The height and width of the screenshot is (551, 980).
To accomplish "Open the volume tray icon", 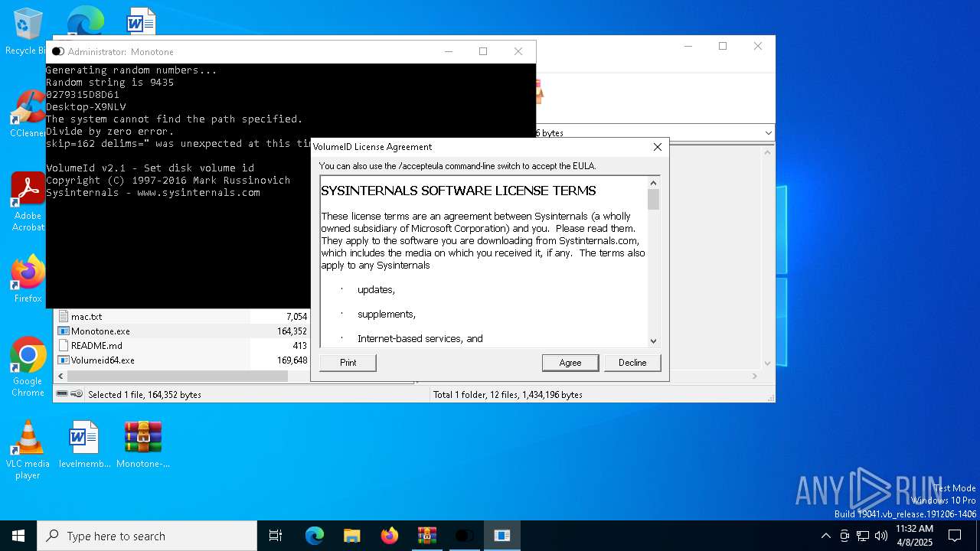I will [x=881, y=536].
